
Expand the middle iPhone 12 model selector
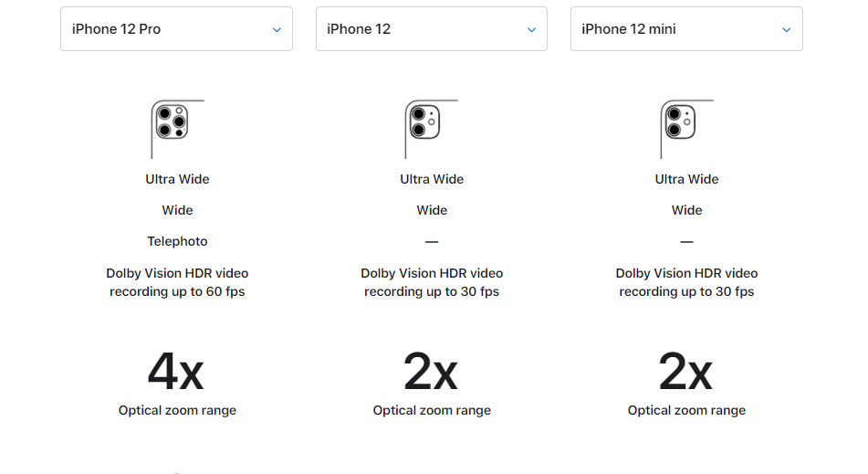pos(432,29)
